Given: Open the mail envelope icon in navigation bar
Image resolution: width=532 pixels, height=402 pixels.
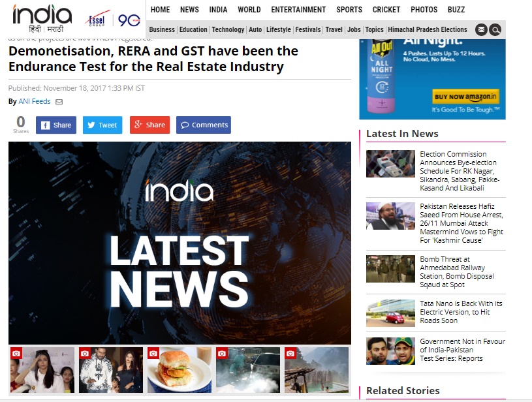Looking at the screenshot, I should click(x=481, y=30).
